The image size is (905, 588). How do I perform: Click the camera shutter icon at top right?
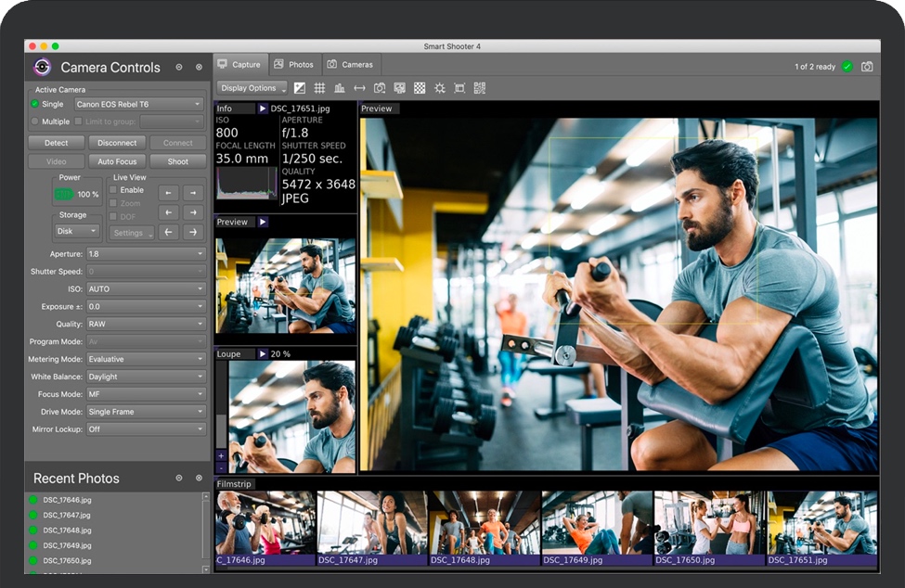coord(867,67)
